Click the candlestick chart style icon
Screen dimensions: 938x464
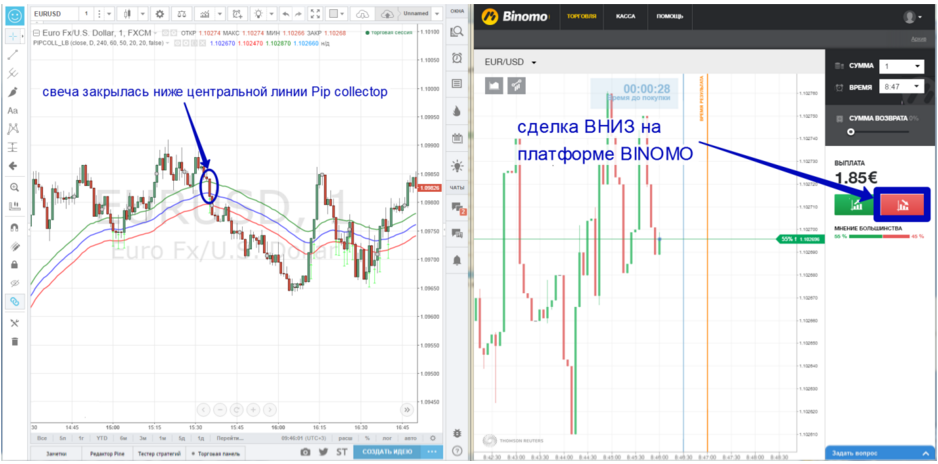[129, 13]
